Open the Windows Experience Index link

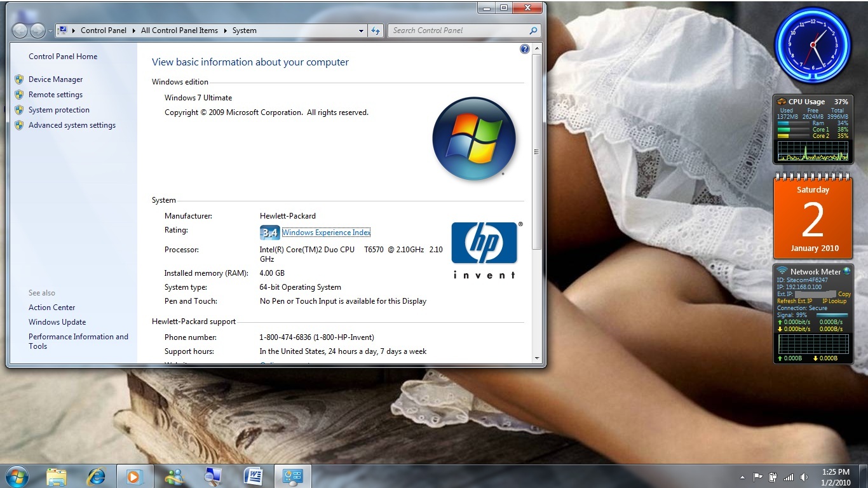pos(326,233)
